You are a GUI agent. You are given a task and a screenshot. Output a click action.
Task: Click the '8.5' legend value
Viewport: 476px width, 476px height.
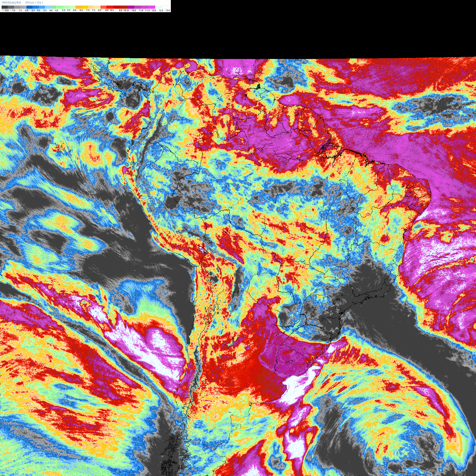pos(107,10)
